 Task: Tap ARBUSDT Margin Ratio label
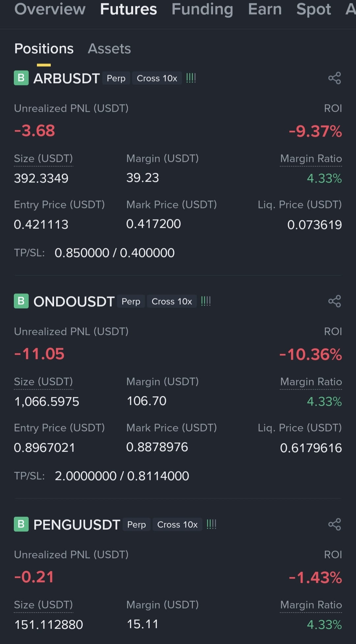311,159
